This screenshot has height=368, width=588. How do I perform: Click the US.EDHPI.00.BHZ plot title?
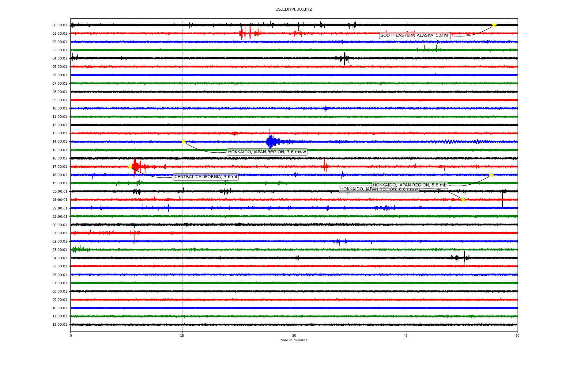tap(293, 10)
